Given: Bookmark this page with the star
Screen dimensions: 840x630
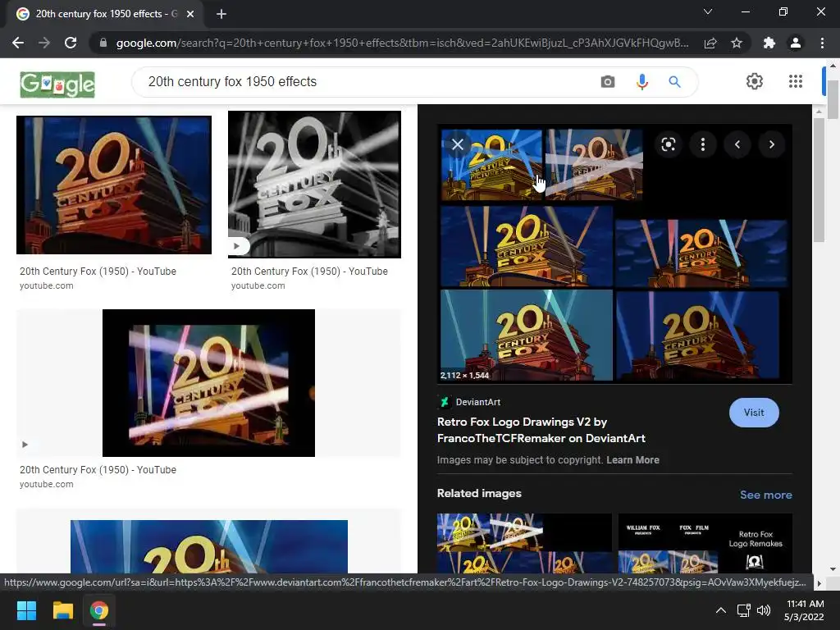Looking at the screenshot, I should click(737, 43).
